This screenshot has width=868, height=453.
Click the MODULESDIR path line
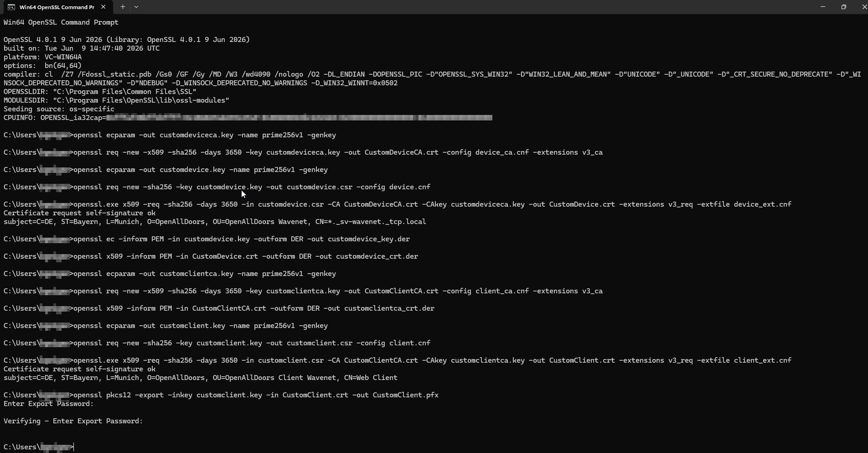tap(116, 100)
